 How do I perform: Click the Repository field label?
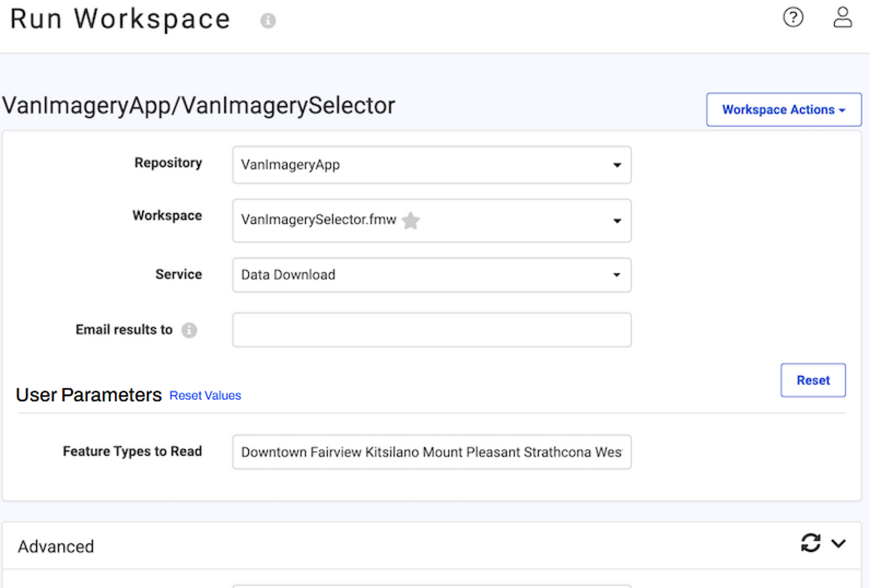coord(168,163)
